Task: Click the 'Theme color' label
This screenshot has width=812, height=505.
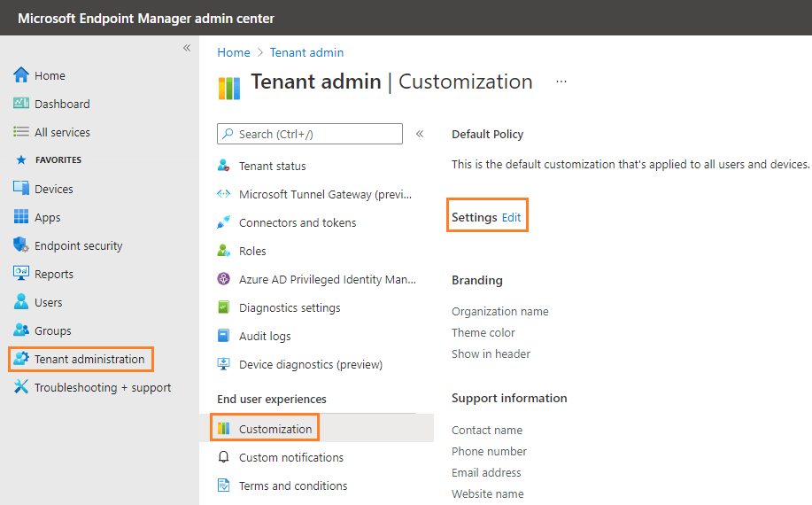Action: [x=483, y=332]
